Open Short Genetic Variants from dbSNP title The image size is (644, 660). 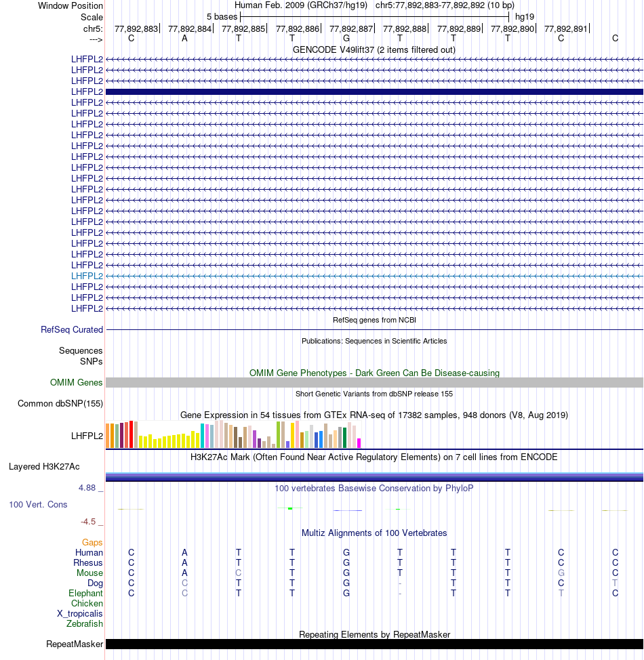[374, 394]
